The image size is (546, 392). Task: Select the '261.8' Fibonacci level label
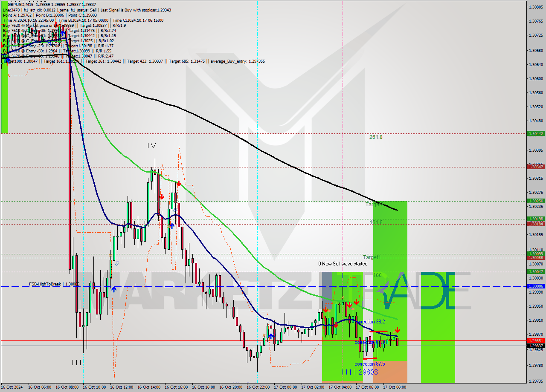[x=376, y=137]
